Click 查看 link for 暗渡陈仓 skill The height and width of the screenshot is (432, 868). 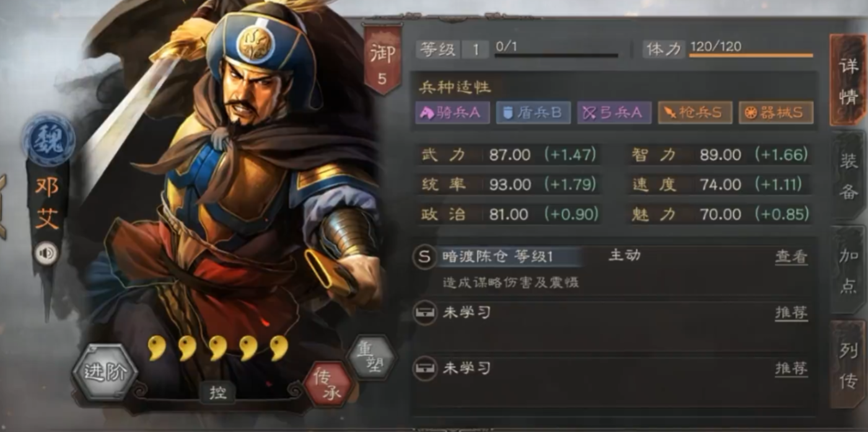click(x=791, y=257)
